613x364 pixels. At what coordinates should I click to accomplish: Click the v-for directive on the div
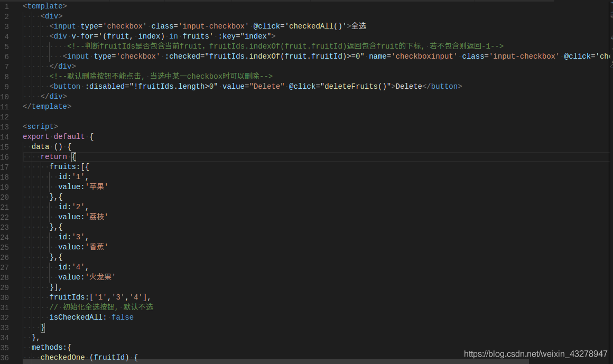tap(82, 36)
